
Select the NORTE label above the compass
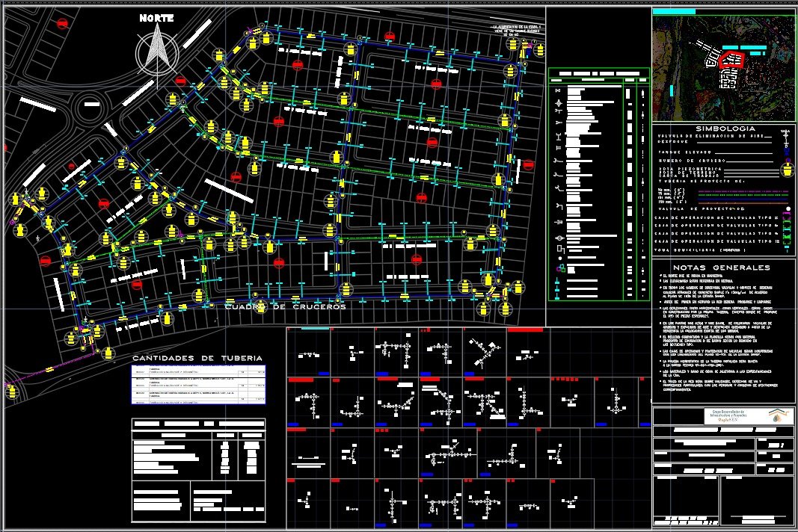(156, 17)
